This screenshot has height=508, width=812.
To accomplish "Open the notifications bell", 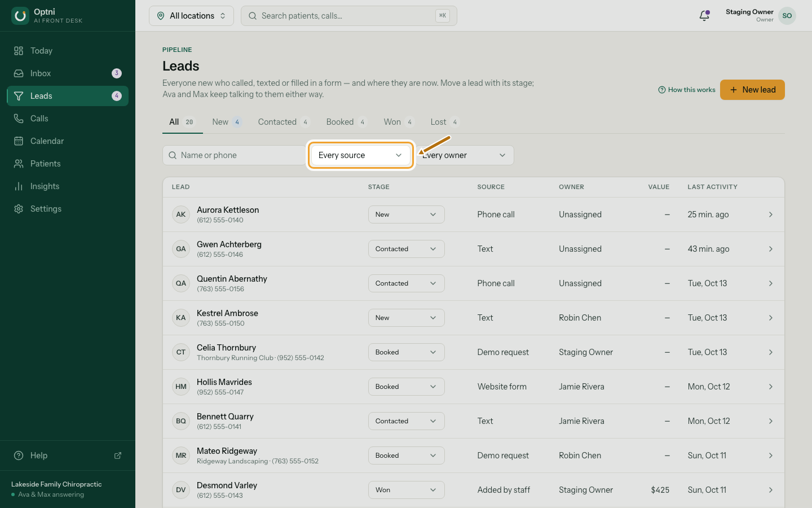I will click(x=704, y=16).
